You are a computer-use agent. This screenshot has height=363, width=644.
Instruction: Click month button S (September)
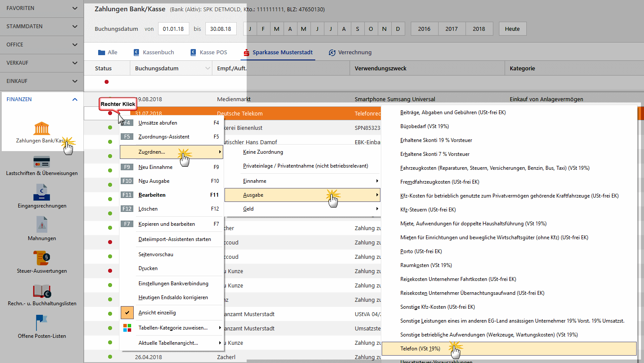point(357,29)
